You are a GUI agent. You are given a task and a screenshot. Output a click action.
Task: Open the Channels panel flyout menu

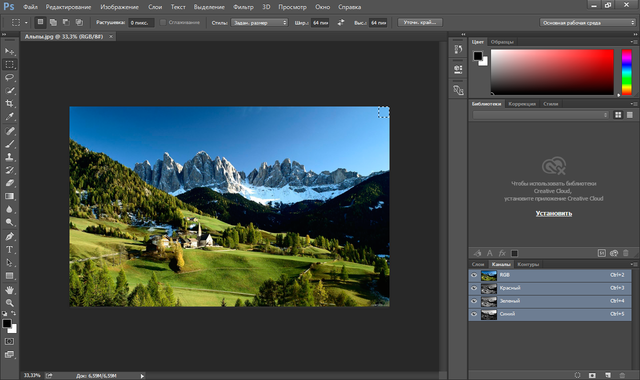coord(633,264)
